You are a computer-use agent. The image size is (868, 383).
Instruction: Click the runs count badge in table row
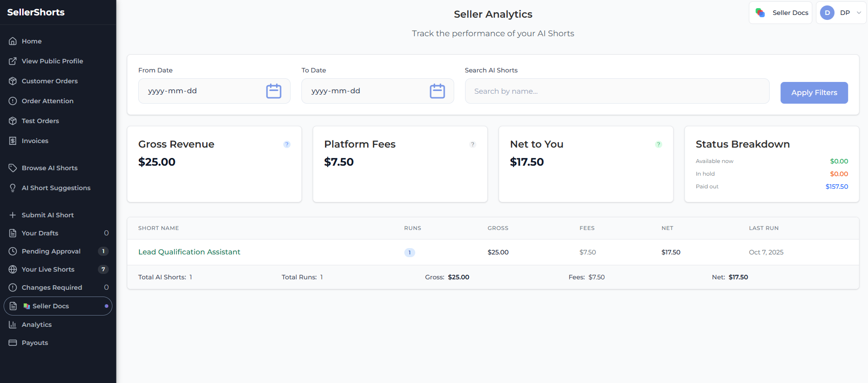(x=409, y=253)
